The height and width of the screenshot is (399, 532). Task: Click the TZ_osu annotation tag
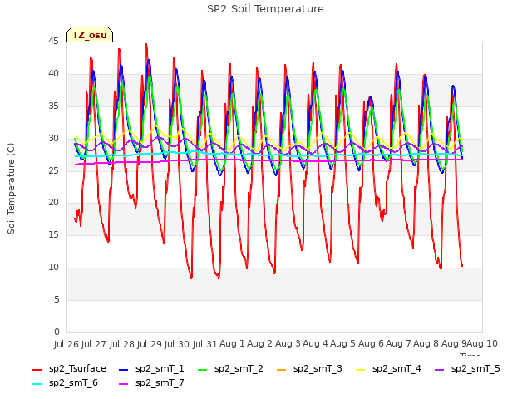click(90, 35)
